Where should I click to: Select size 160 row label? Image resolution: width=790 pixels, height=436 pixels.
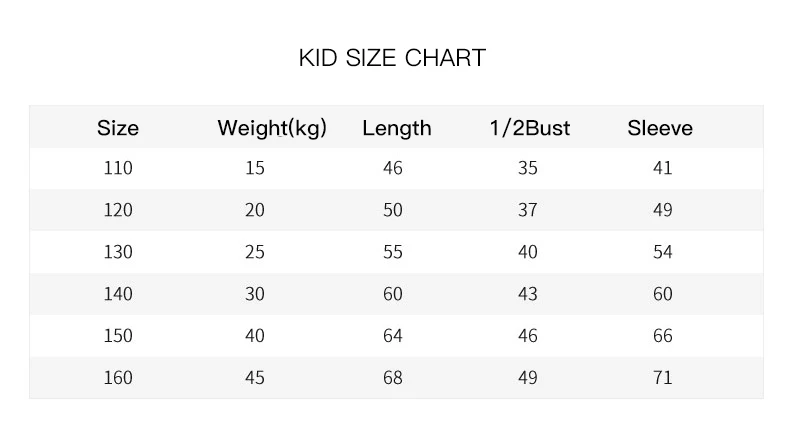[118, 378]
